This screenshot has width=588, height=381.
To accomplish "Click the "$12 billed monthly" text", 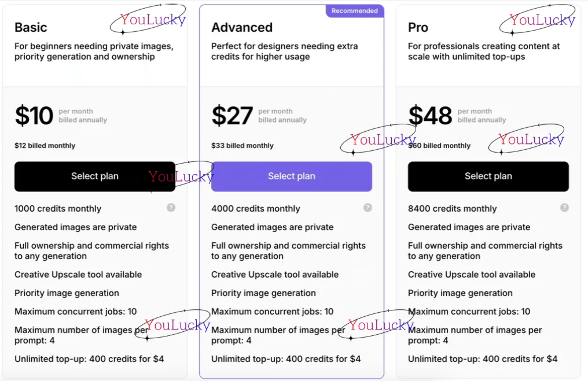I will point(45,146).
